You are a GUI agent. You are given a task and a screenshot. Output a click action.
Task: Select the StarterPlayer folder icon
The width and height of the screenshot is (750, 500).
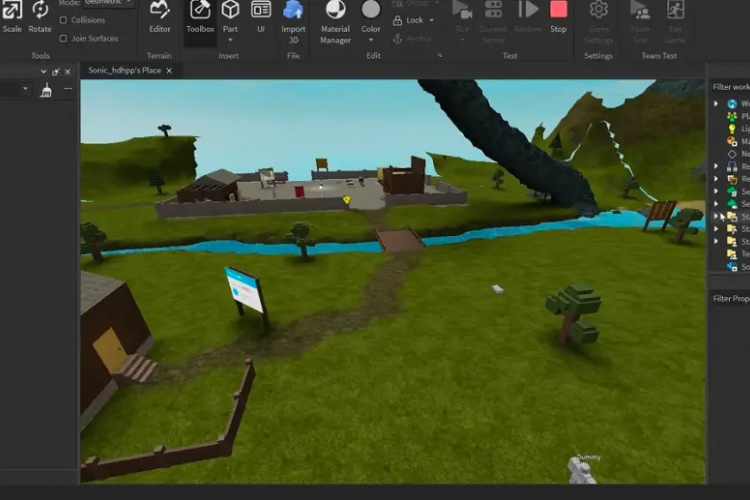(x=732, y=242)
